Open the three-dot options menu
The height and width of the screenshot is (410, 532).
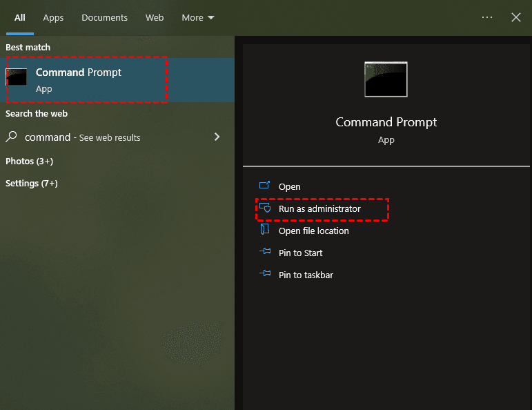pos(487,17)
